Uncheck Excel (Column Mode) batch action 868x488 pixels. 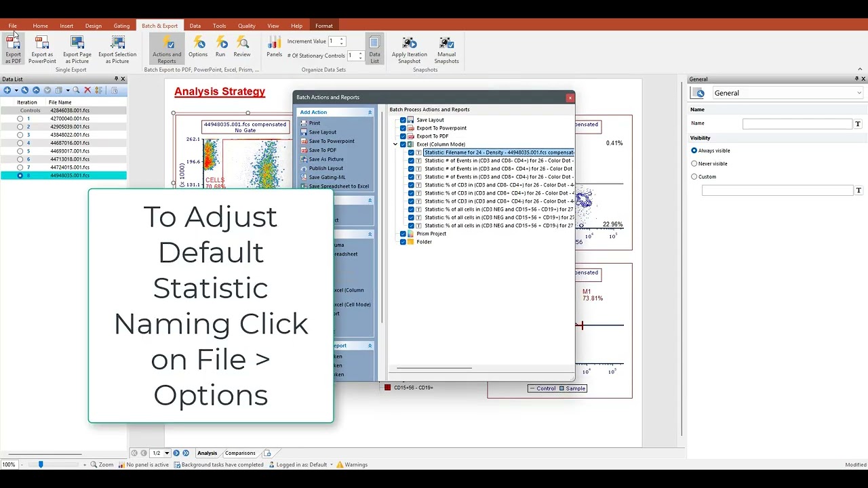click(x=403, y=144)
